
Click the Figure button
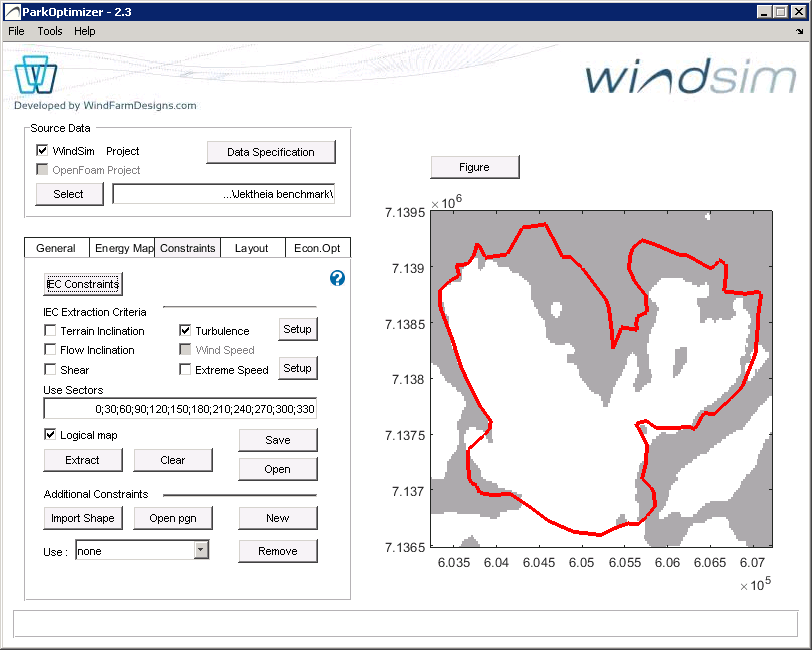(x=475, y=167)
